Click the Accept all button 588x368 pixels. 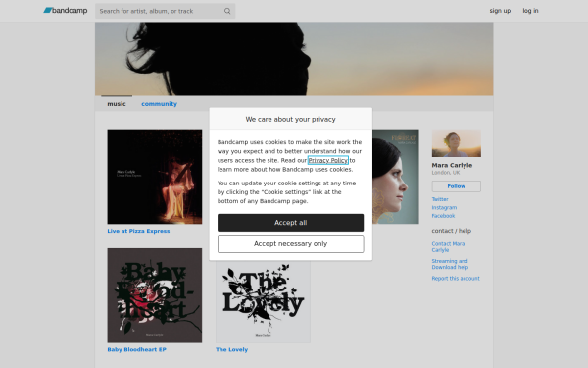click(291, 223)
